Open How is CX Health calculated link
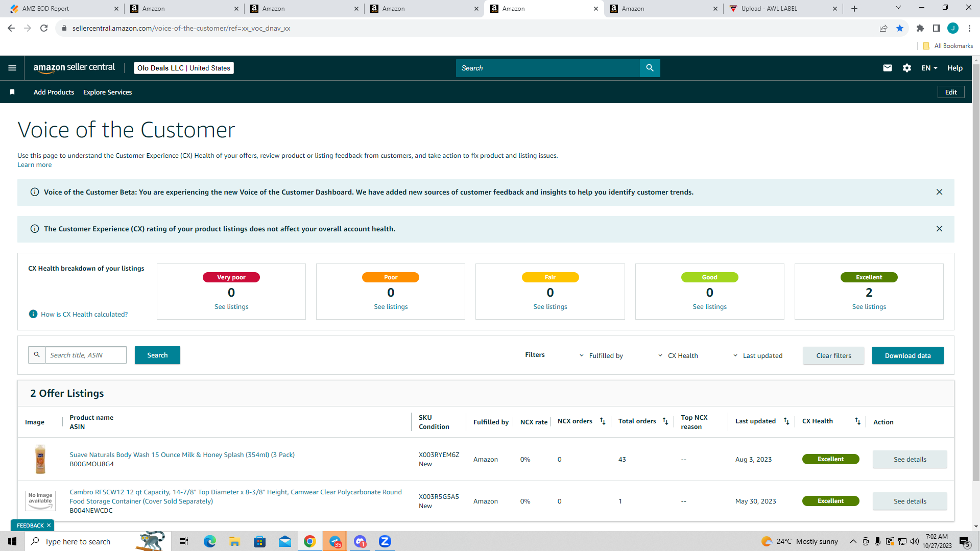Viewport: 980px width, 551px height. pos(84,314)
